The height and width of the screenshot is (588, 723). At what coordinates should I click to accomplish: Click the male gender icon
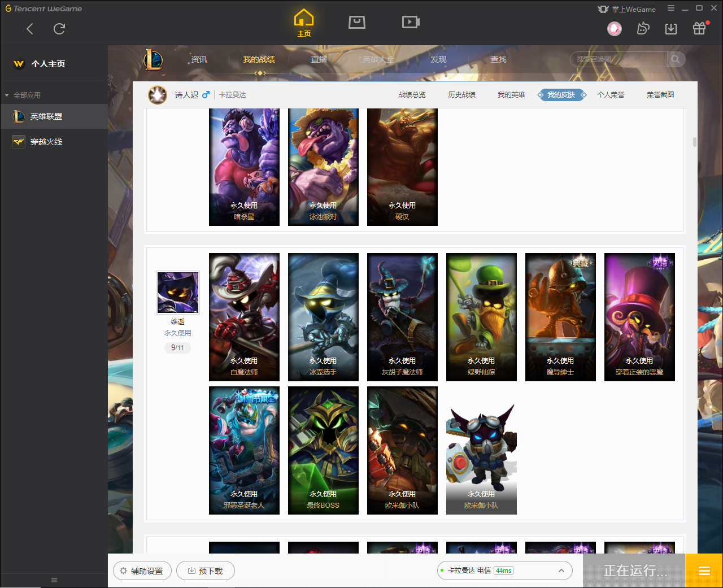click(206, 95)
